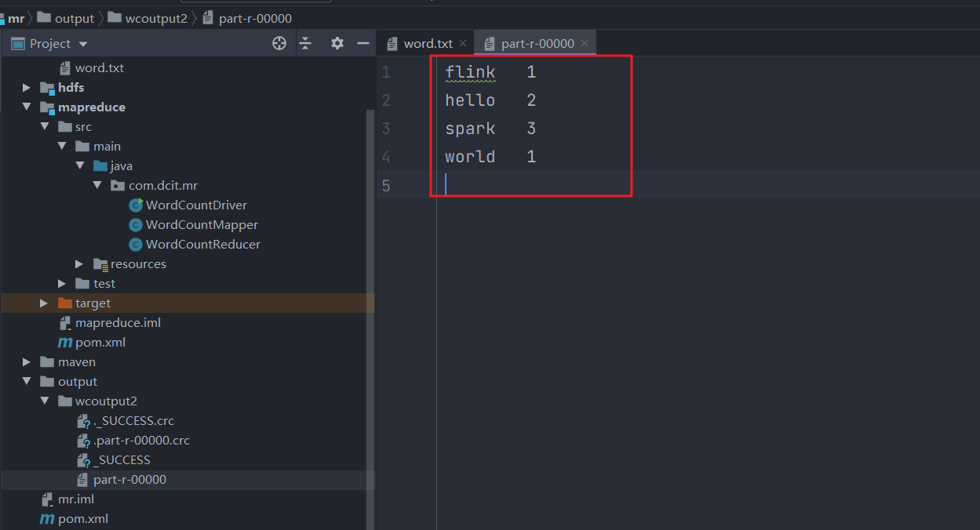Switch to the word.txt tab
980x530 pixels.
(x=428, y=44)
